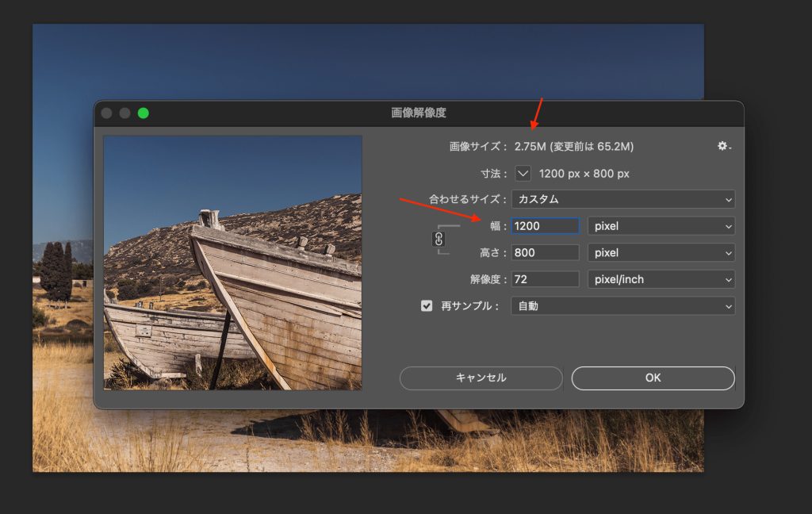Click the 画像サイズ 2.75M size text
This screenshot has width=812, height=514.
(x=574, y=147)
